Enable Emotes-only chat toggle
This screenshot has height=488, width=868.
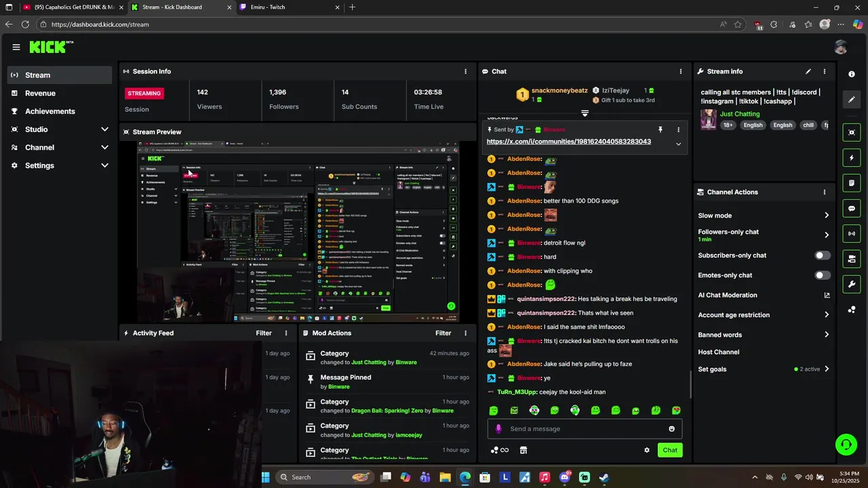tap(822, 275)
